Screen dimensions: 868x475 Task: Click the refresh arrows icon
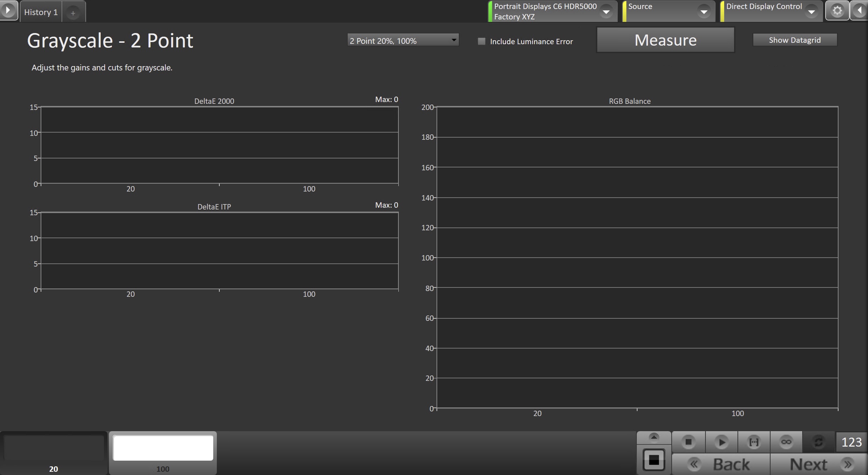point(818,442)
